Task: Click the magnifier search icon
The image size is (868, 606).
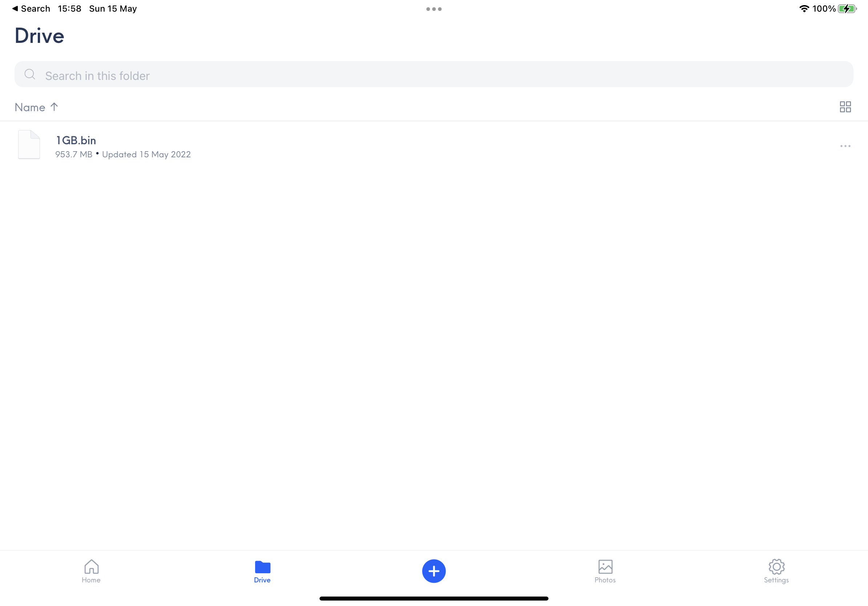Action: [x=30, y=74]
